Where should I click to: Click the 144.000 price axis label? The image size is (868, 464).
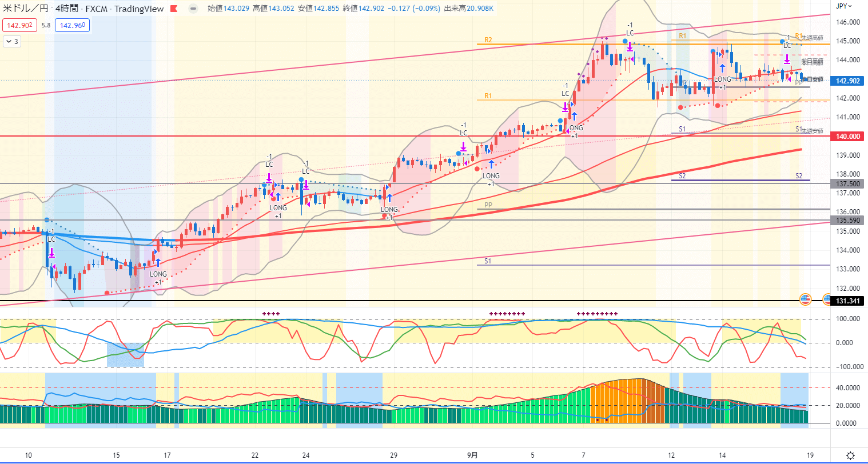coord(848,60)
